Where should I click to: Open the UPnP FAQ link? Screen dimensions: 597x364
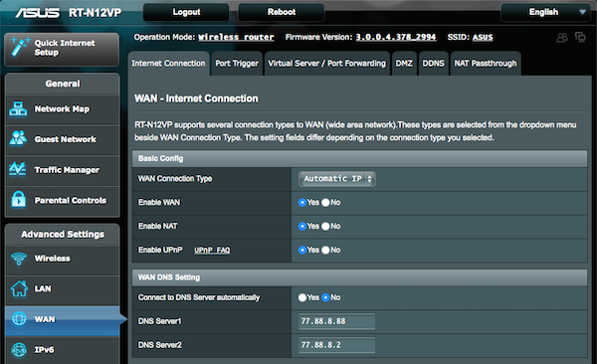[212, 251]
